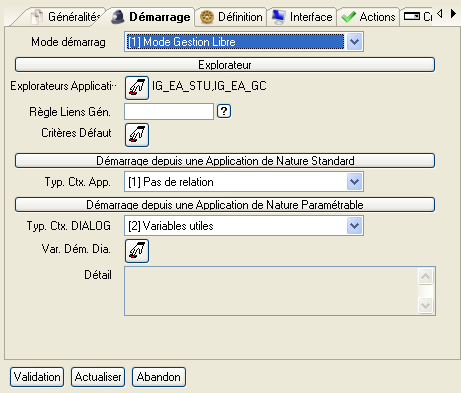Select the '[1] Mode Gestion Libre' combo box
Screen dimensions: 461x393
244,42
